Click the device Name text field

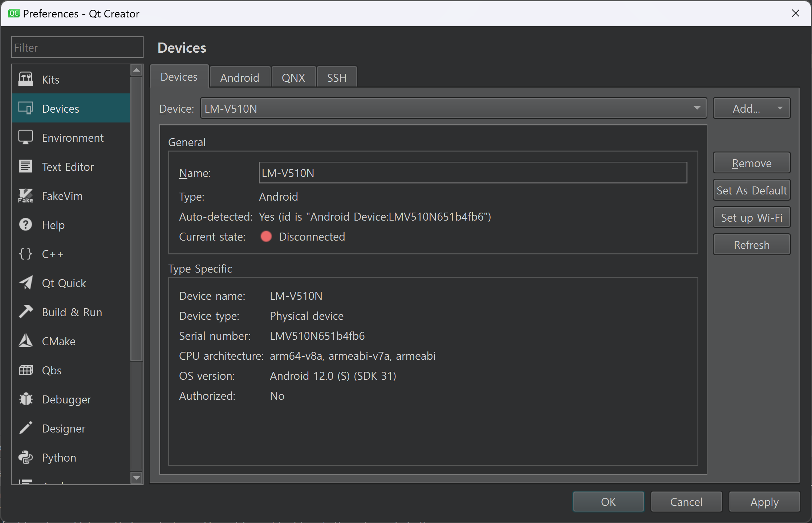tap(472, 173)
